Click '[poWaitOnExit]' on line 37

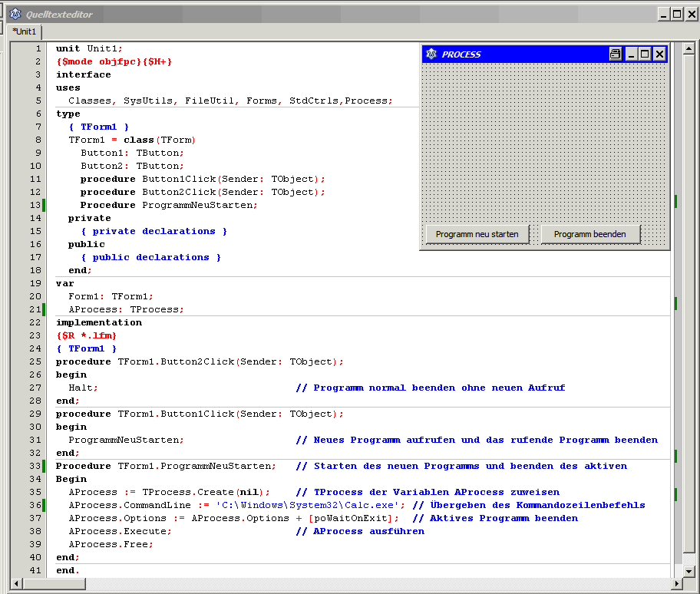351,519
